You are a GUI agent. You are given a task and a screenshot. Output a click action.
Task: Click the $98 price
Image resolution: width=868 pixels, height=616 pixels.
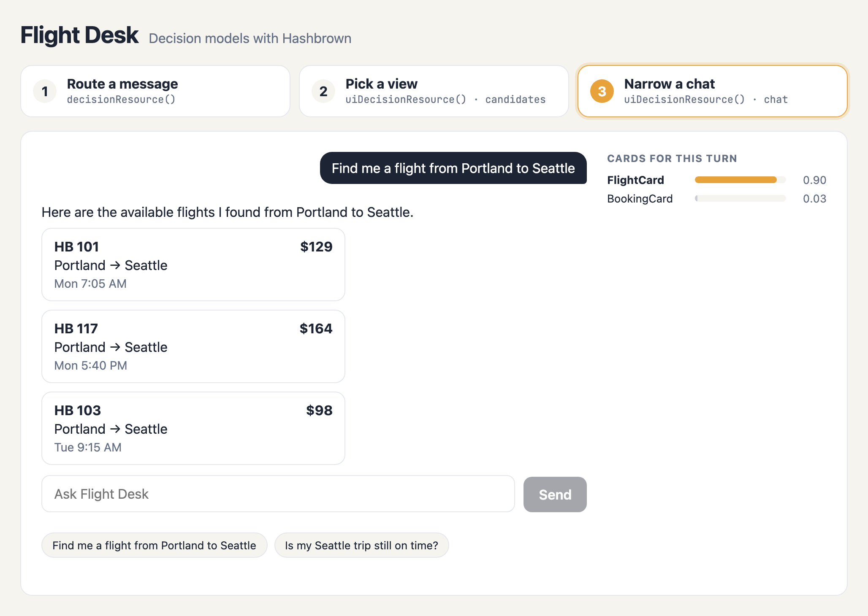click(319, 410)
